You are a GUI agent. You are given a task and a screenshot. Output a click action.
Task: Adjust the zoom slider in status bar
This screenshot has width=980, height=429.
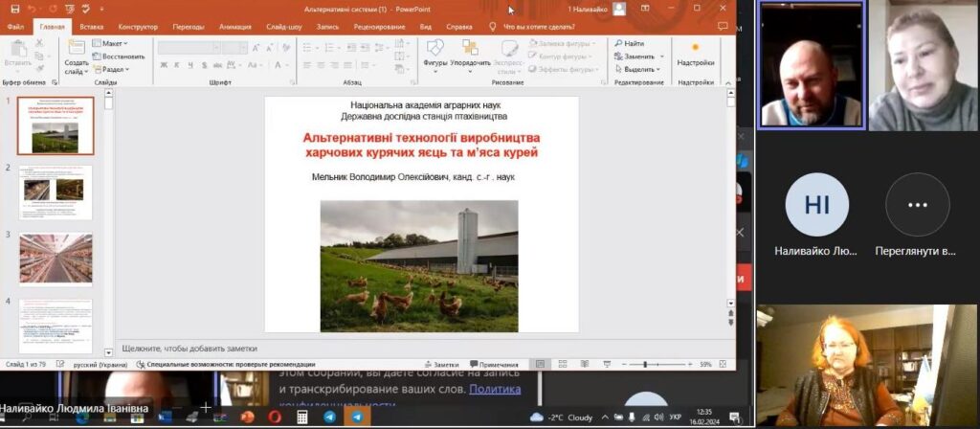coord(645,365)
